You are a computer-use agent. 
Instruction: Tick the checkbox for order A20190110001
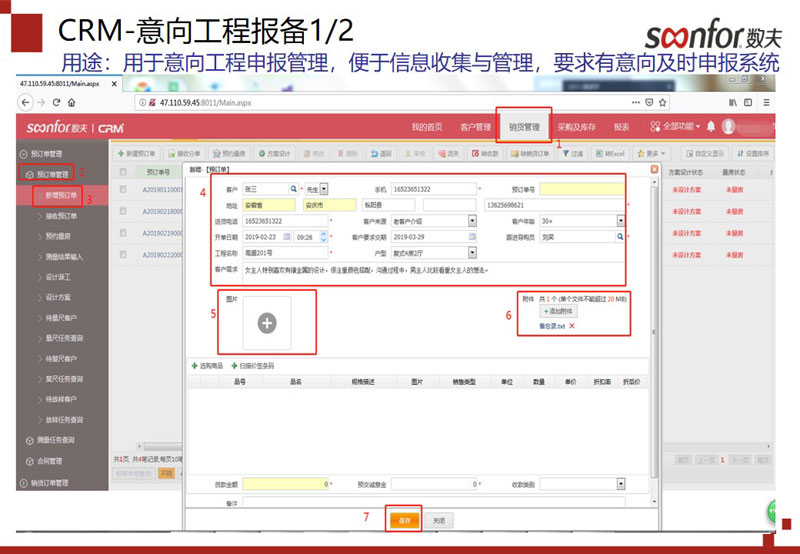123,188
